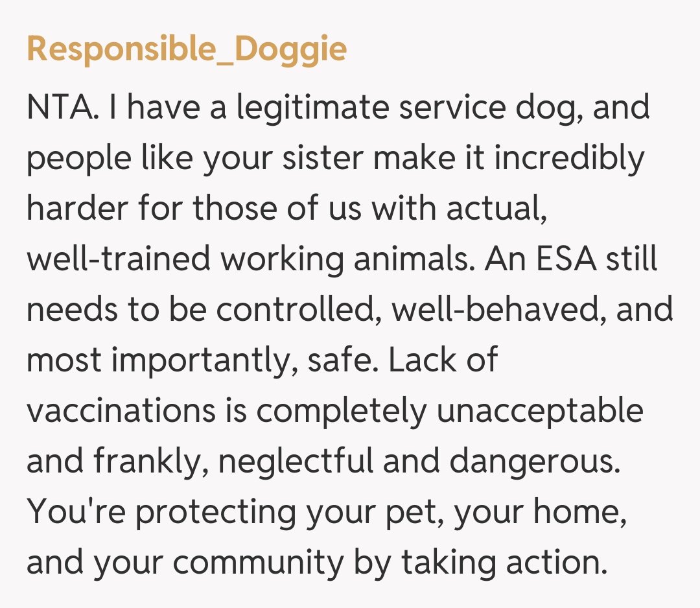Click the word "vaccinations" in the comment
This screenshot has height=608, width=700.
[121, 410]
